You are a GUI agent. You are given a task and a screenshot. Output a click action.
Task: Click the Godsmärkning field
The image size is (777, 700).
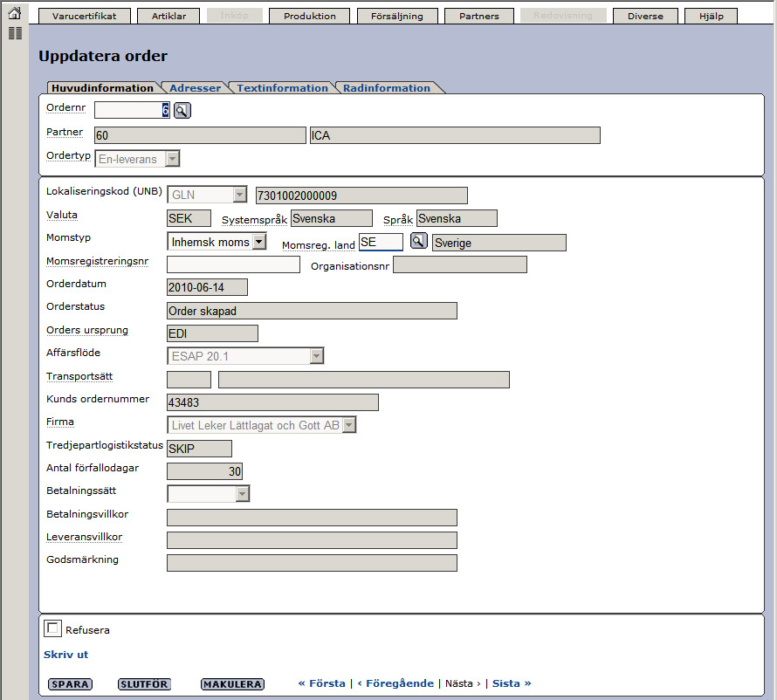[313, 563]
